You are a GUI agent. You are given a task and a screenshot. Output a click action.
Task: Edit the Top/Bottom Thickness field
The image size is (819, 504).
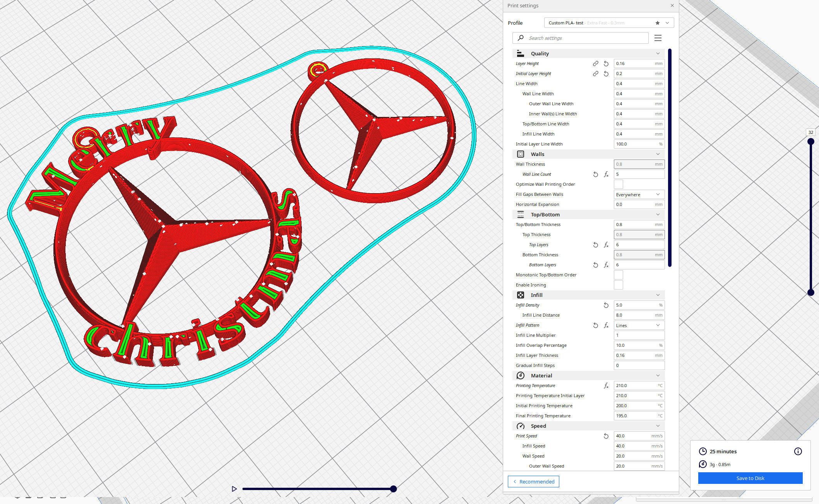[x=639, y=225]
